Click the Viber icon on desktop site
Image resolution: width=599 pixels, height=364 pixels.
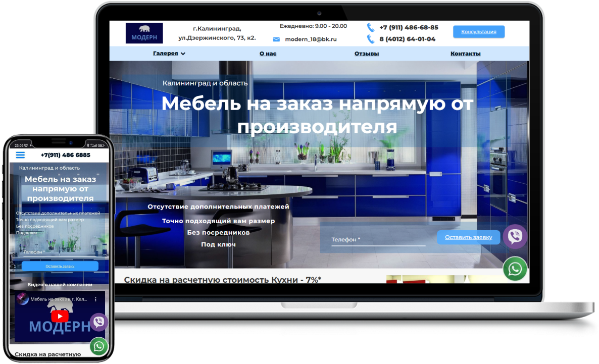[x=515, y=236]
